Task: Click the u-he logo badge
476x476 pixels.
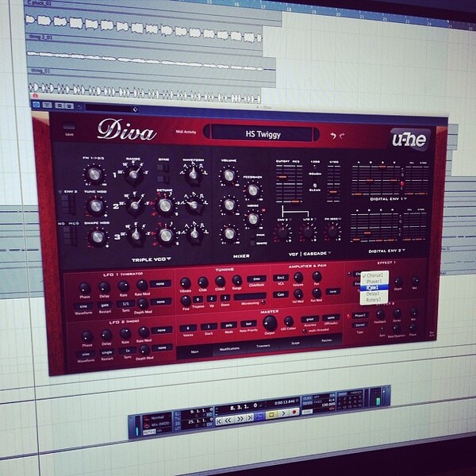Action: (x=410, y=140)
